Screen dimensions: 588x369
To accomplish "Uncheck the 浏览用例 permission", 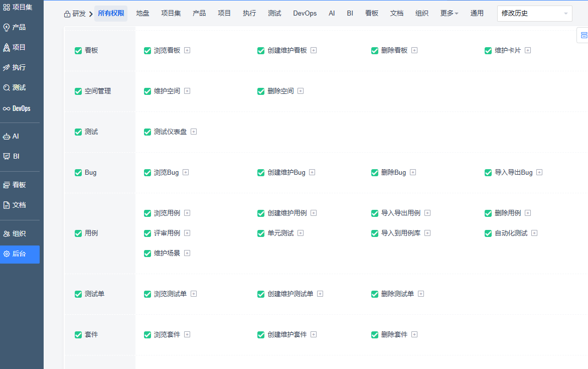I will (148, 213).
